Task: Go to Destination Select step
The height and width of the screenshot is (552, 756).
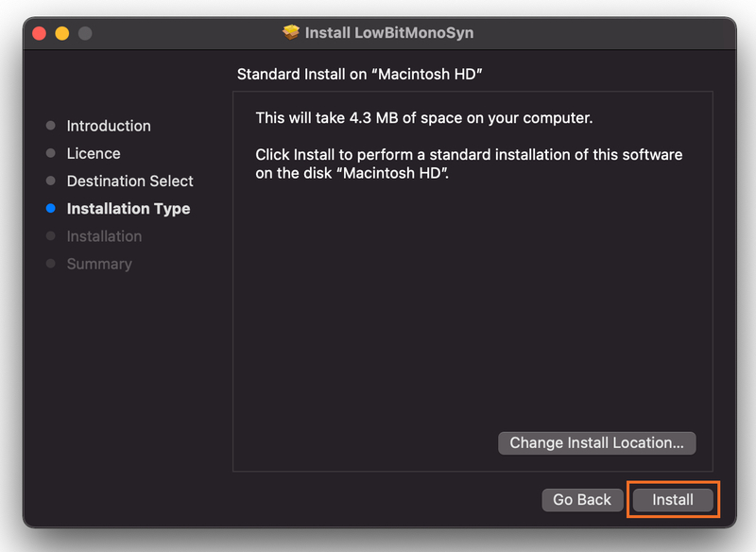Action: (x=129, y=181)
